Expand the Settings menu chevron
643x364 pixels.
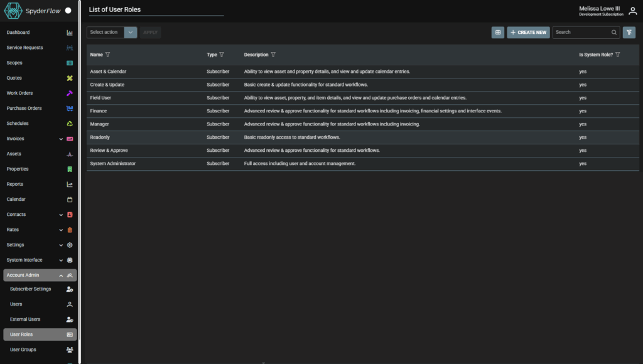(x=61, y=245)
